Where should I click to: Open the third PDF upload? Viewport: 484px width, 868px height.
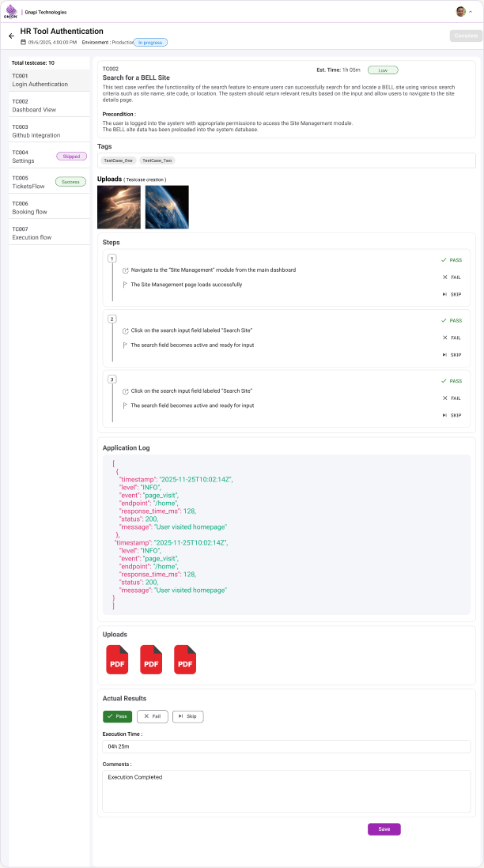[185, 659]
